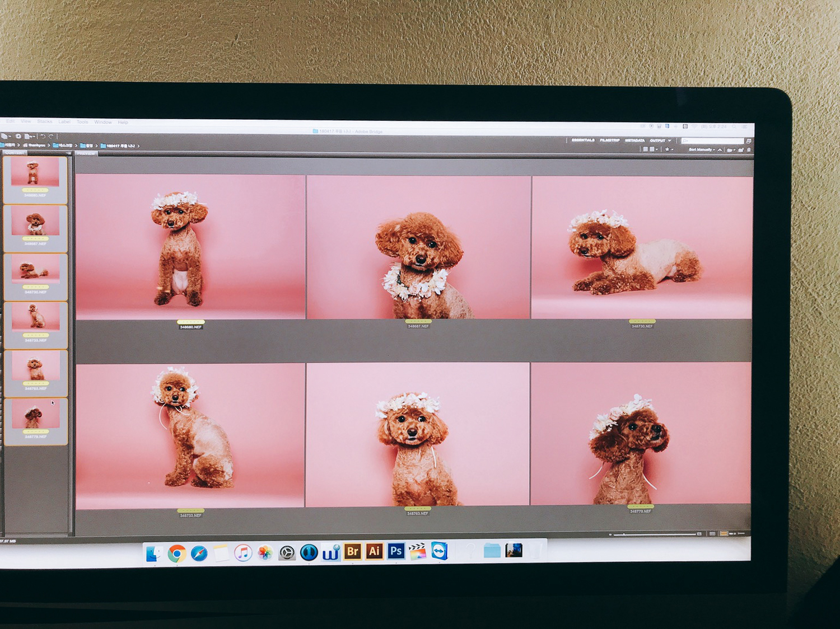840x629 pixels.
Task: Select thumbnail 348779.NEF in Content panel
Action: pos(35,421)
